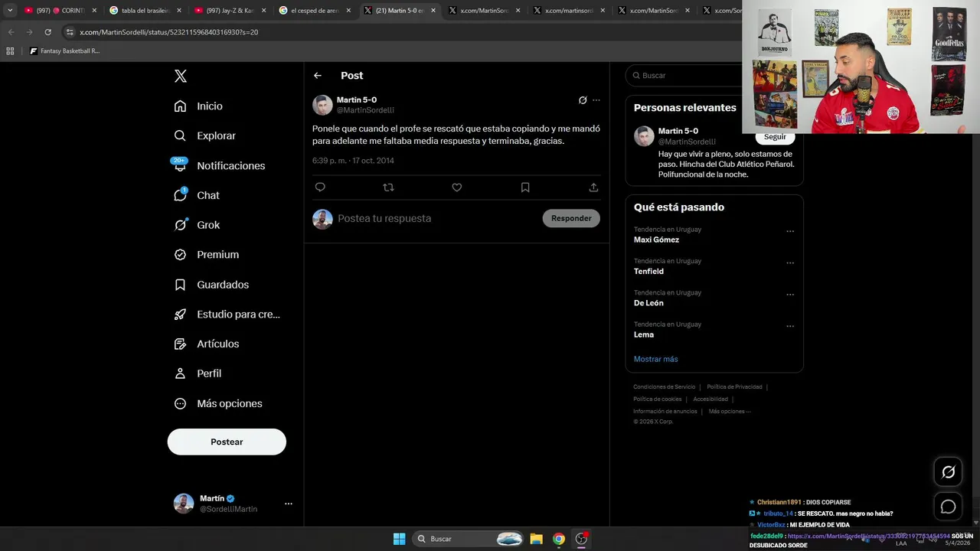Open Más opciones menu
Screen dimensions: 980x551
coord(217,403)
